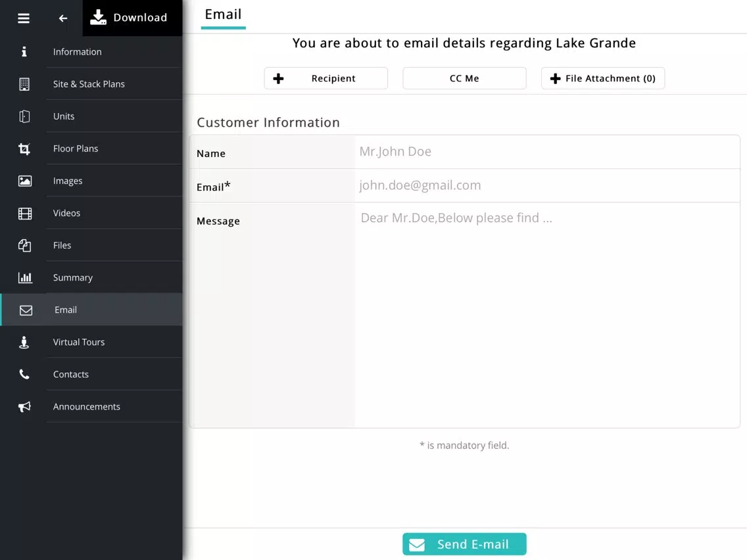The height and width of the screenshot is (560, 747).
Task: Go to Contacts page
Action: [91, 374]
